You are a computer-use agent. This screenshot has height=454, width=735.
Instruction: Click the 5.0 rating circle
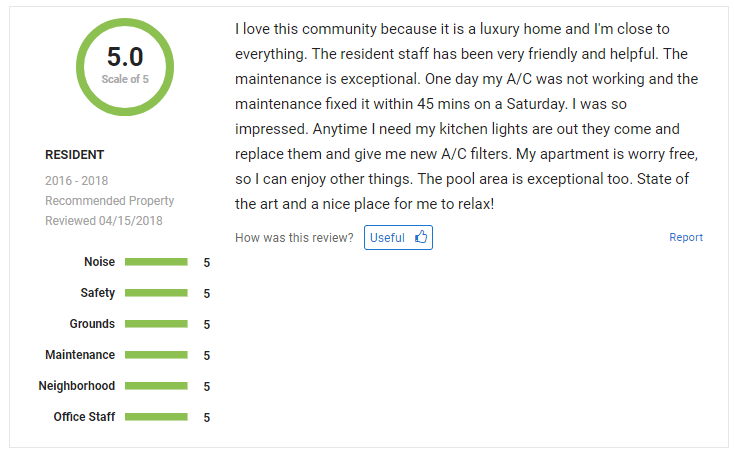click(125, 67)
